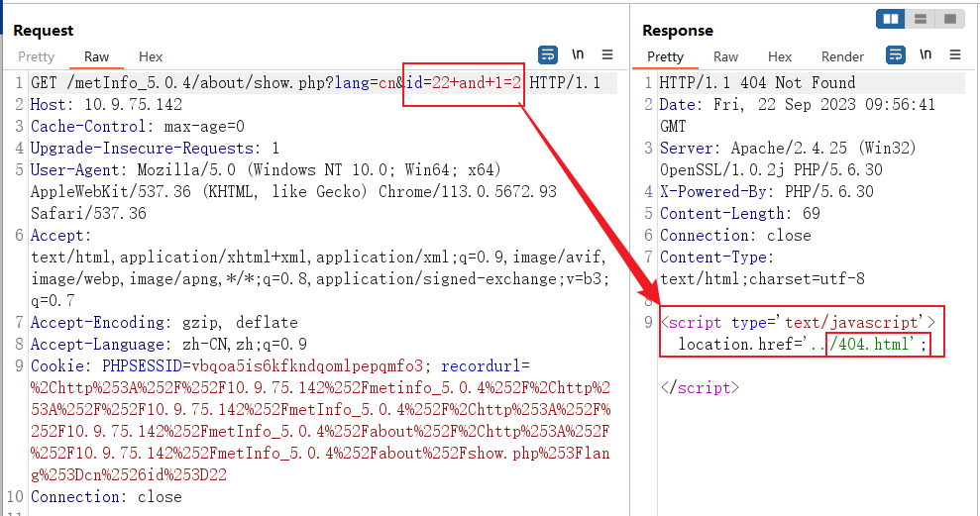Switch Response view to Pretty tab
This screenshot has width=980, height=516.
[665, 56]
